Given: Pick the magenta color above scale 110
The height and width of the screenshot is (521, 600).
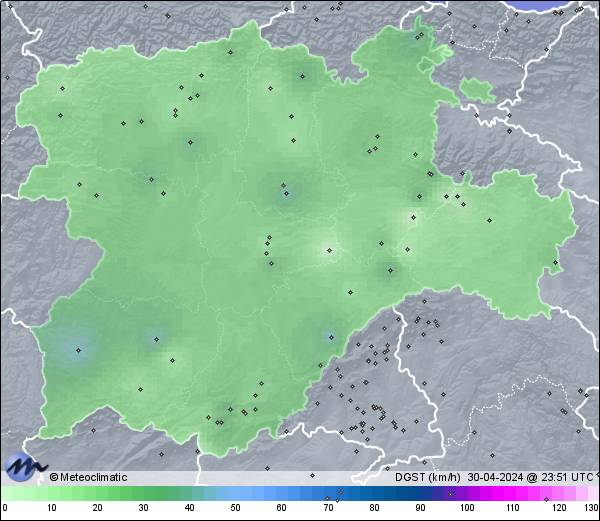Looking at the screenshot, I should tap(513, 493).
